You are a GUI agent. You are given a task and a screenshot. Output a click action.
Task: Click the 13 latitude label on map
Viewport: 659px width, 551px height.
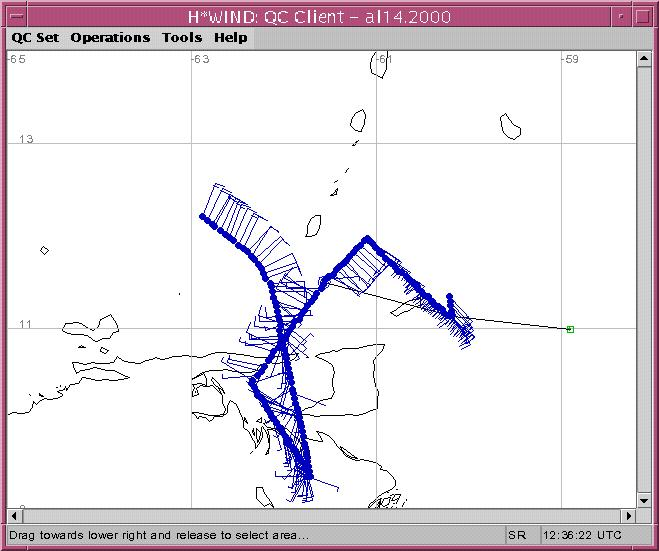pyautogui.click(x=26, y=139)
